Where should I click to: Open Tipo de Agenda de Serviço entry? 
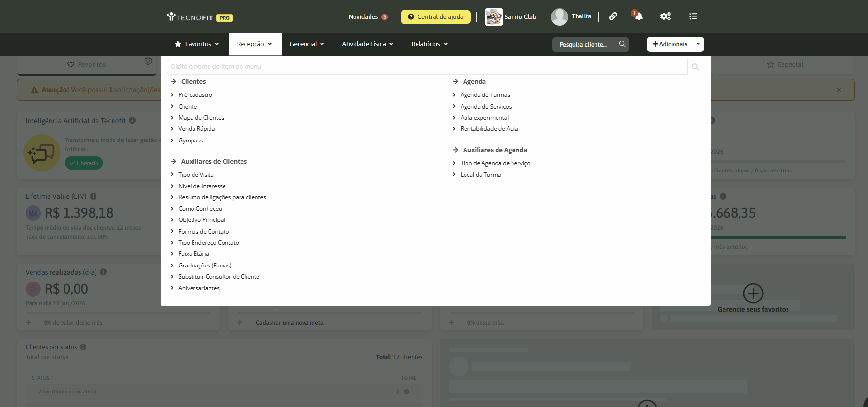point(495,163)
